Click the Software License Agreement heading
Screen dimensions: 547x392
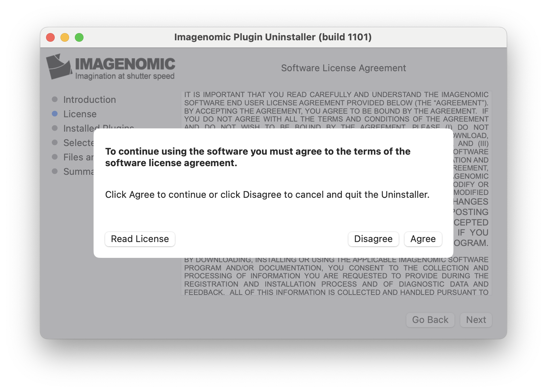pyautogui.click(x=344, y=68)
